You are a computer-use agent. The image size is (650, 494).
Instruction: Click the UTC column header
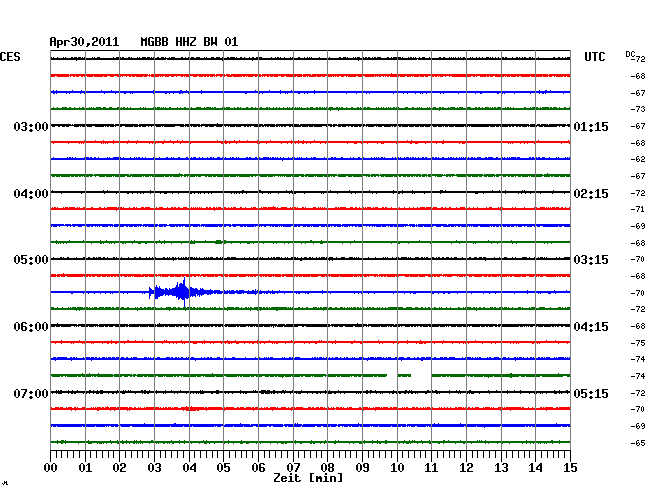pos(594,57)
